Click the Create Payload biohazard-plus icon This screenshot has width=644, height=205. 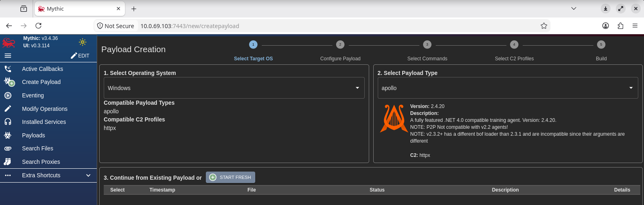(x=9, y=82)
